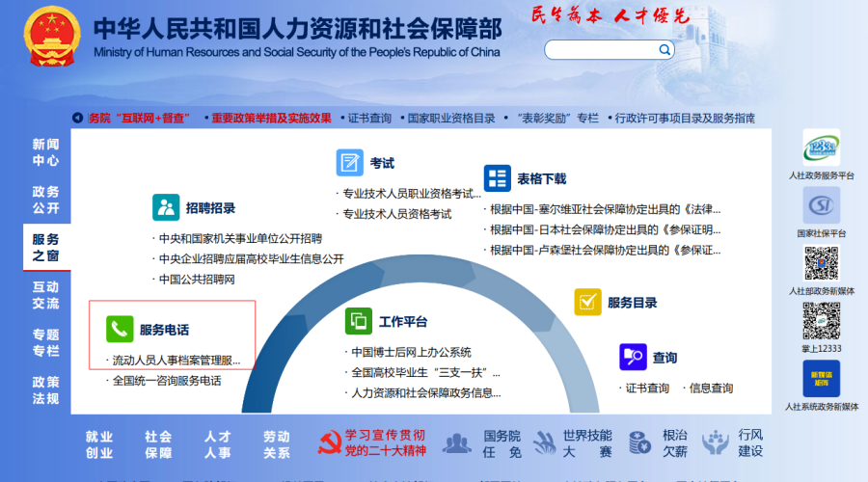
Task: Open 中国-卢森堡社会保障协定 form link
Action: point(605,250)
